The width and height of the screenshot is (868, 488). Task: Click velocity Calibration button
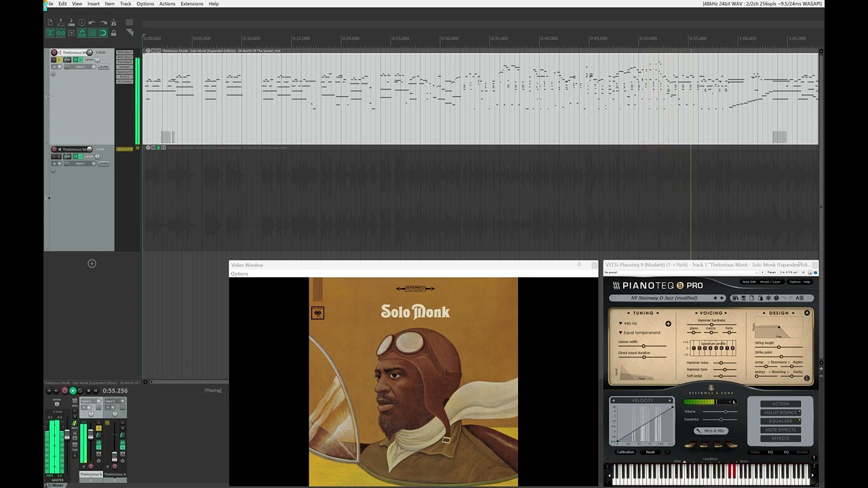[625, 452]
